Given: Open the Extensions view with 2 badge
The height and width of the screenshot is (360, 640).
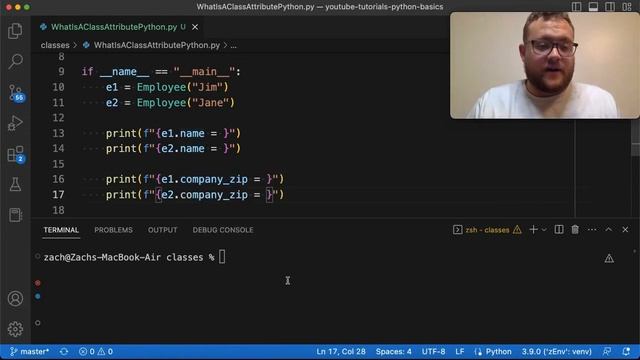Looking at the screenshot, I should [16, 154].
